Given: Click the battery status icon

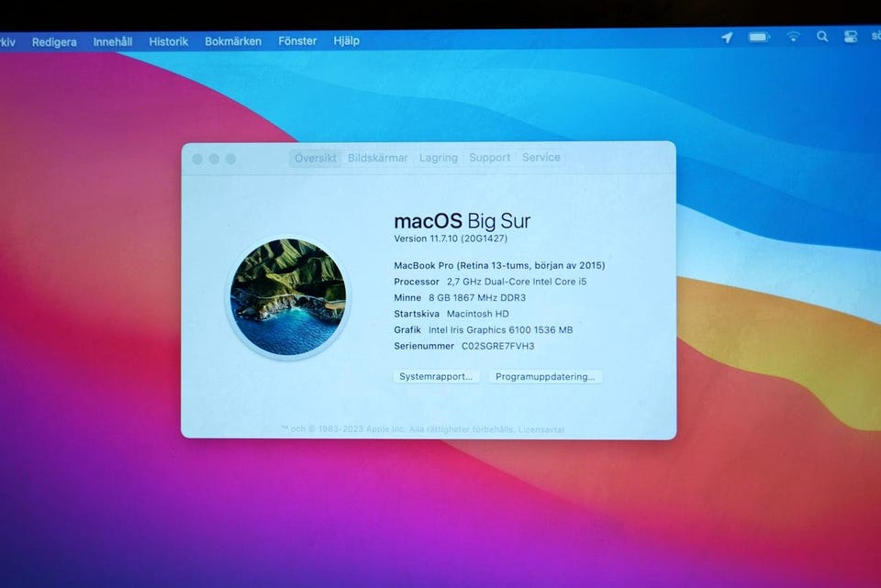Looking at the screenshot, I should (x=758, y=37).
